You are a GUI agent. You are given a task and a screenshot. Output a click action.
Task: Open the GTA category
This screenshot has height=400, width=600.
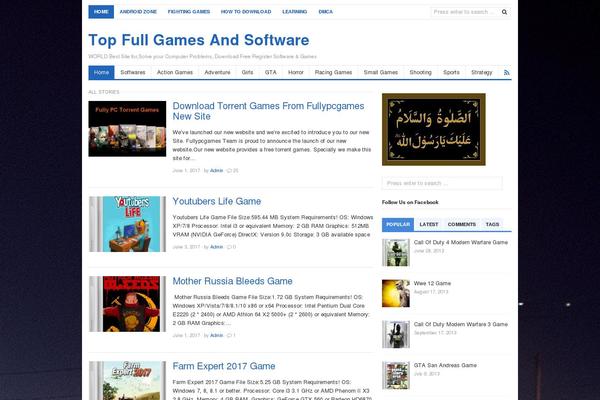271,72
